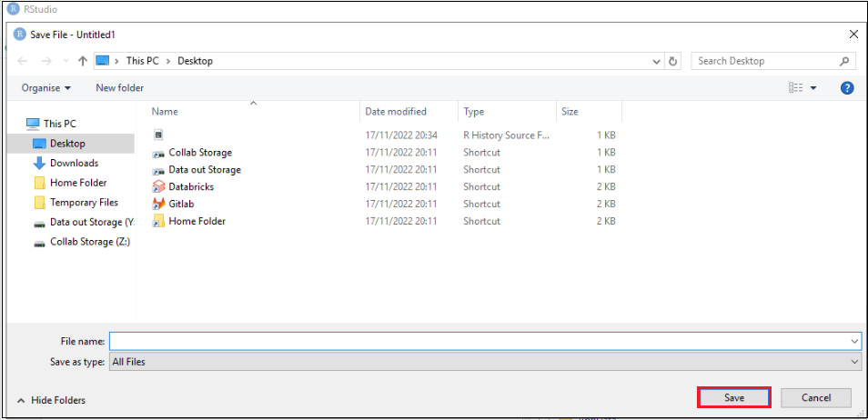
Task: Click the R History Source type cell
Action: (x=507, y=135)
